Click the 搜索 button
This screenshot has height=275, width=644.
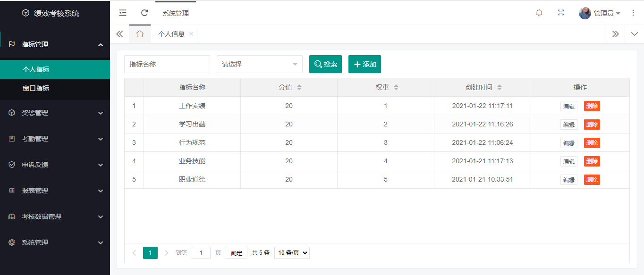click(325, 64)
